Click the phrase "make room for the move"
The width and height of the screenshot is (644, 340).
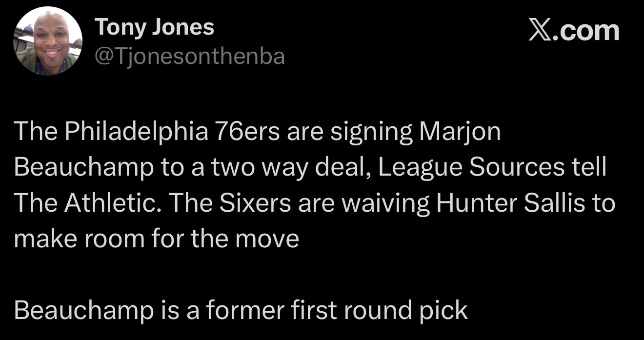coord(156,239)
